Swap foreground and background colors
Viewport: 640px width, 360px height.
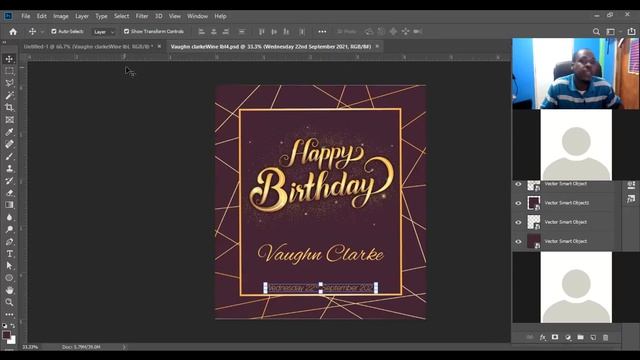point(13,326)
